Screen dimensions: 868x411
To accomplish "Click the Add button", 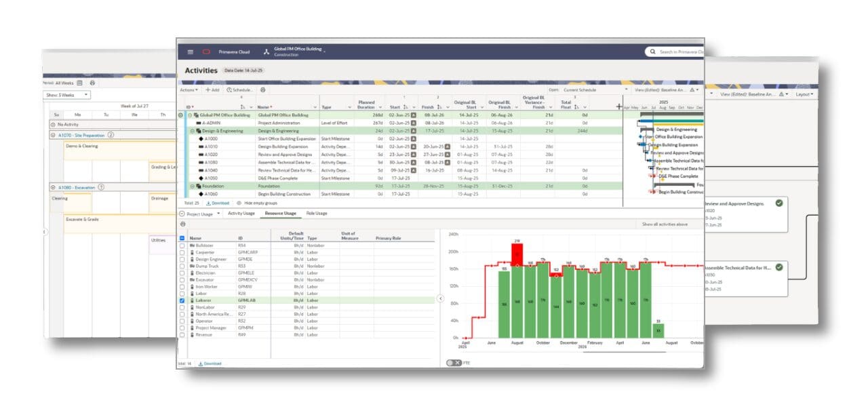I will [212, 90].
